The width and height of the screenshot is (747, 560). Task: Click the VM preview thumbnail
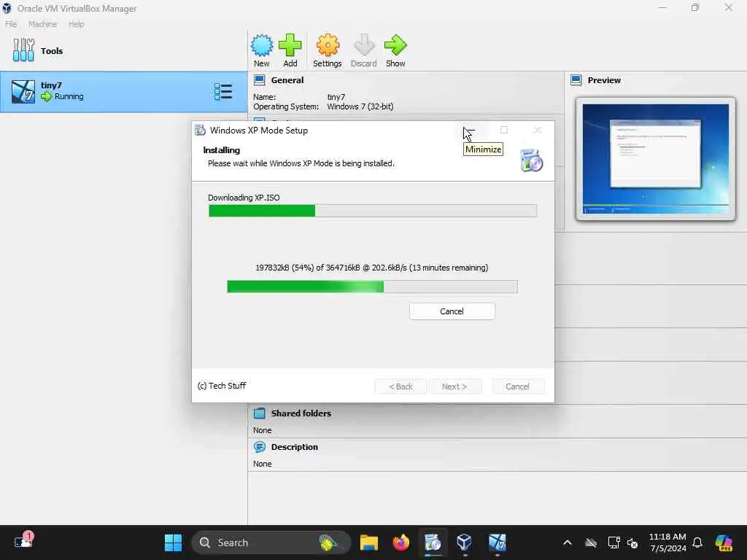[656, 159]
